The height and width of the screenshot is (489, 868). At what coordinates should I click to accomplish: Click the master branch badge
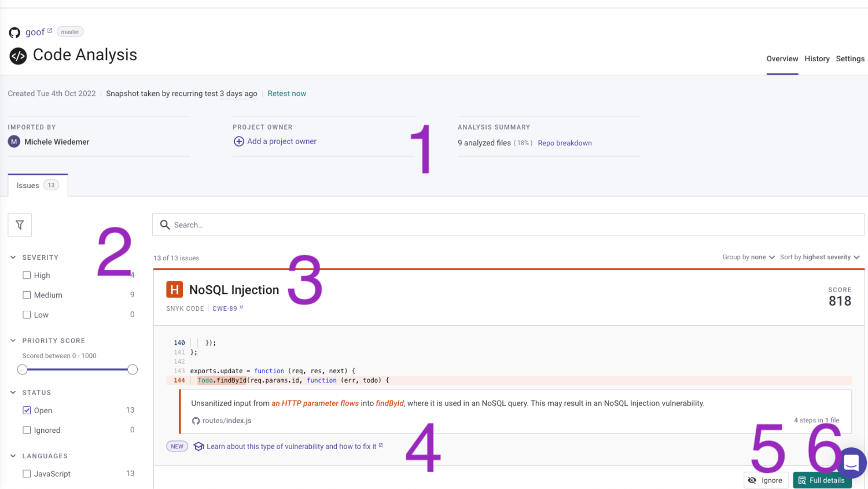pos(70,32)
